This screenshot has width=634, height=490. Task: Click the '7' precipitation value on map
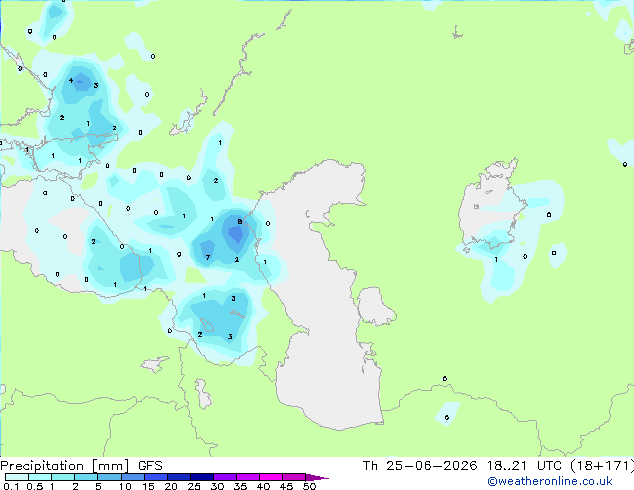click(x=208, y=258)
